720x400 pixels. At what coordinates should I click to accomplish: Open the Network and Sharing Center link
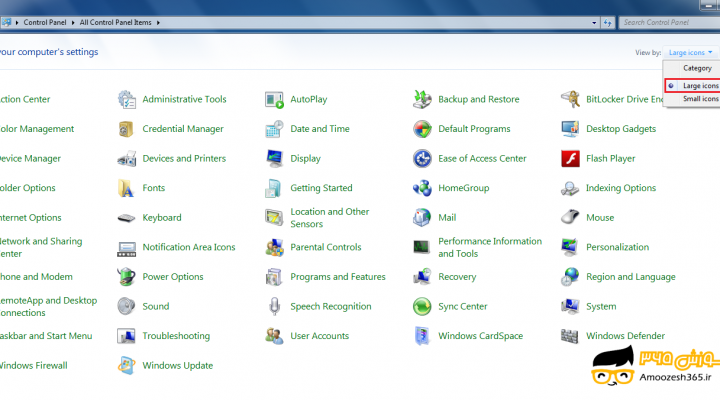click(x=41, y=248)
